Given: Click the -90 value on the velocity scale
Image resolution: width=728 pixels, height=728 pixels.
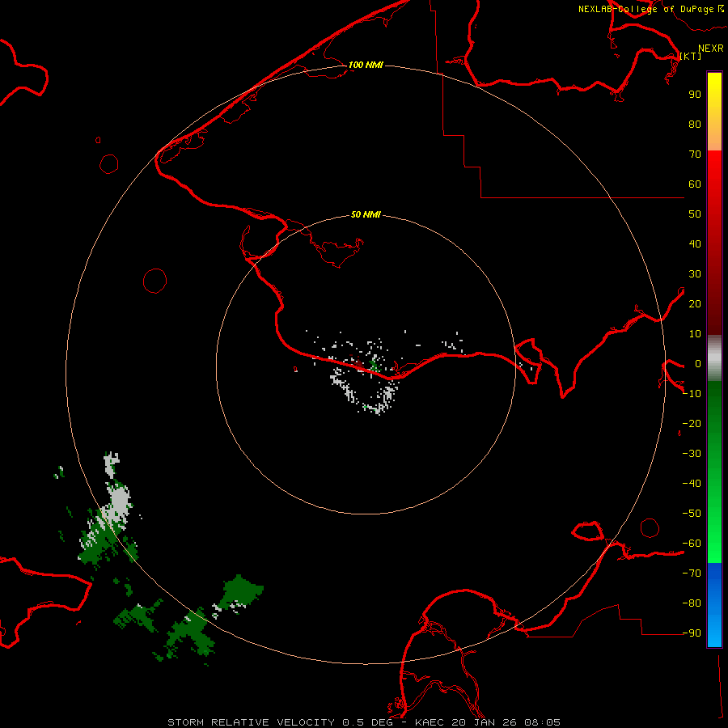Looking at the screenshot, I should (692, 633).
